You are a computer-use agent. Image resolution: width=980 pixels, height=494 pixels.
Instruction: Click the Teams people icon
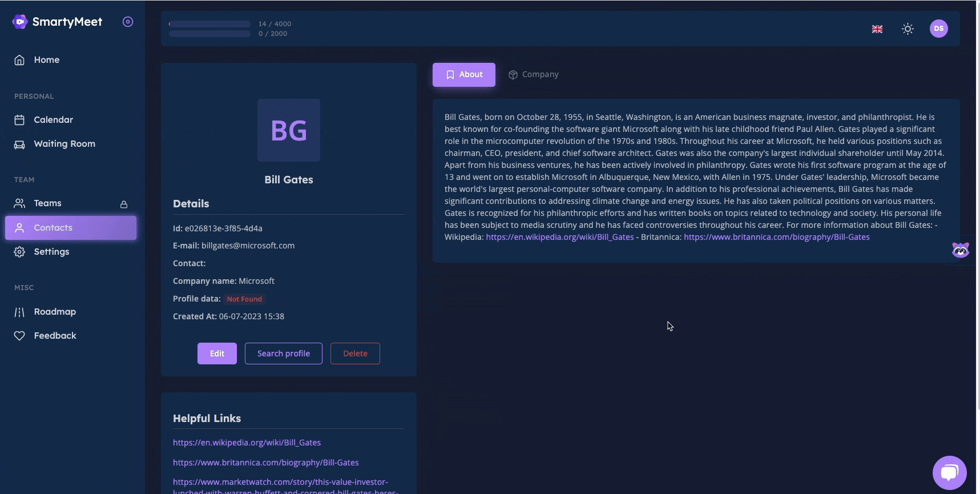[x=19, y=203]
